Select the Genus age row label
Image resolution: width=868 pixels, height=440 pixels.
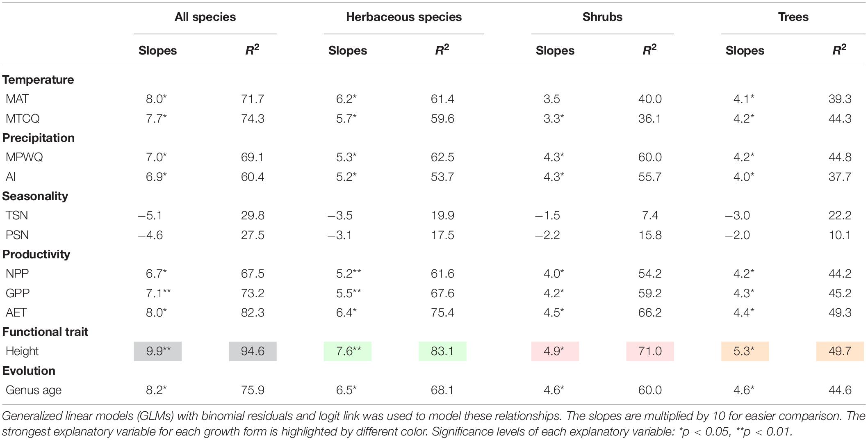[x=34, y=390]
